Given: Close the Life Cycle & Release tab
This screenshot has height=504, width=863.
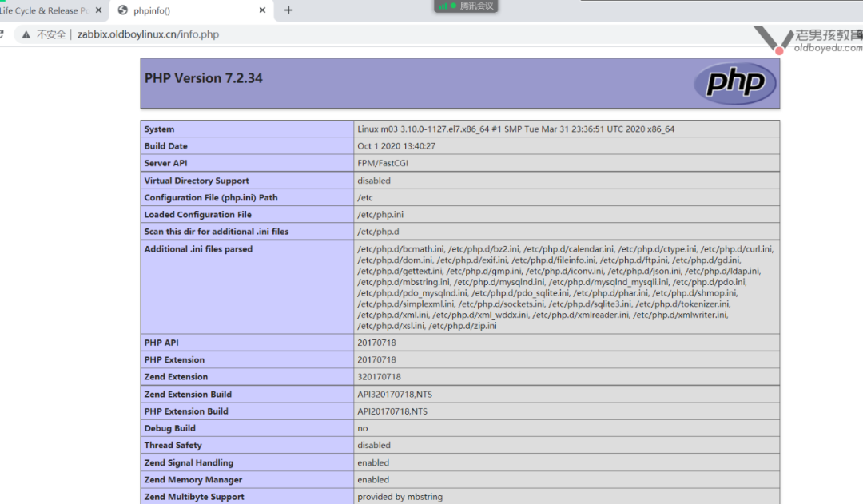Looking at the screenshot, I should pos(97,10).
